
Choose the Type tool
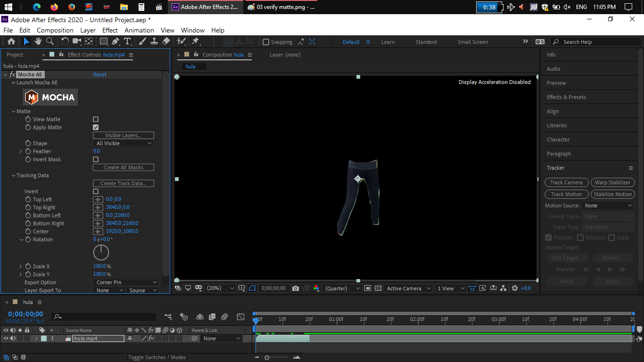point(127,41)
